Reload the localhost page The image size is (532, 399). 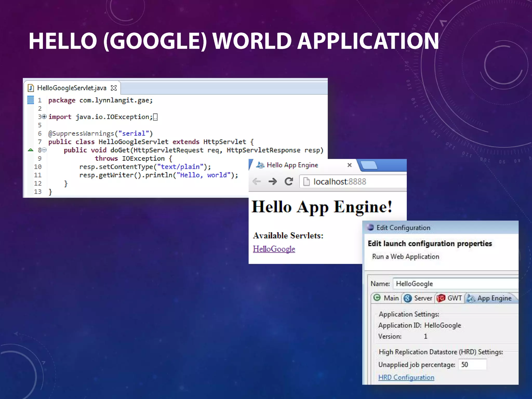(289, 181)
